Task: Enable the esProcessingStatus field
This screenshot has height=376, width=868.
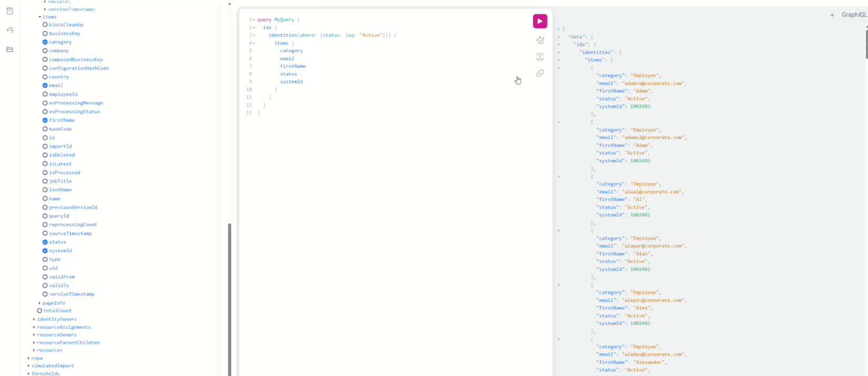Action: [45, 112]
